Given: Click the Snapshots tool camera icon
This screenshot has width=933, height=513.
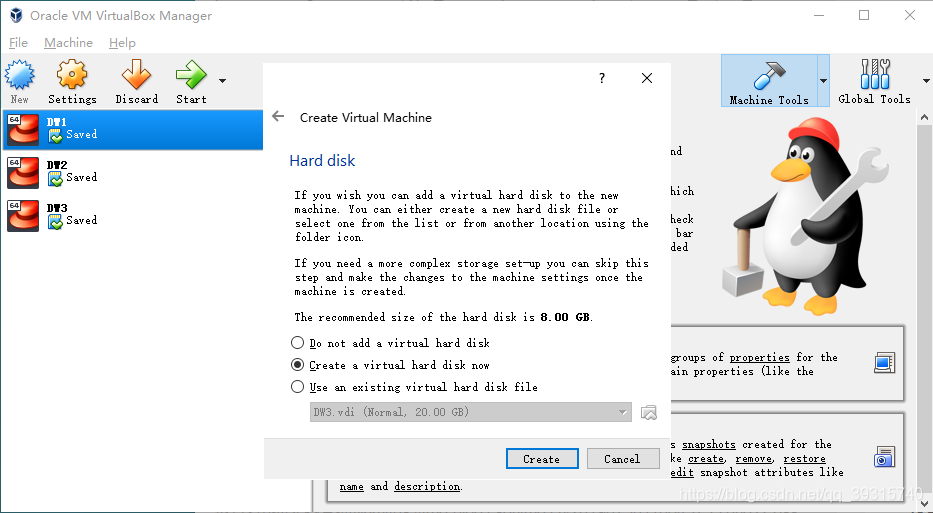Looking at the screenshot, I should [x=884, y=457].
